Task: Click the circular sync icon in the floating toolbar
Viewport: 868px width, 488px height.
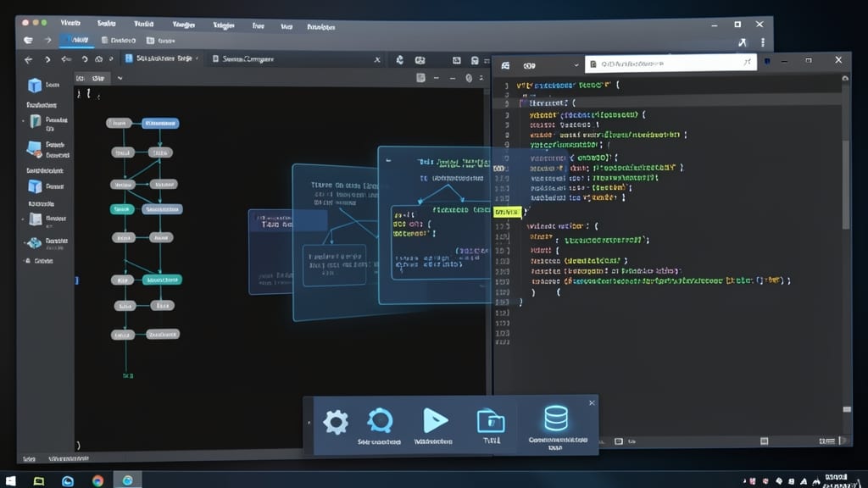Action: tap(380, 421)
